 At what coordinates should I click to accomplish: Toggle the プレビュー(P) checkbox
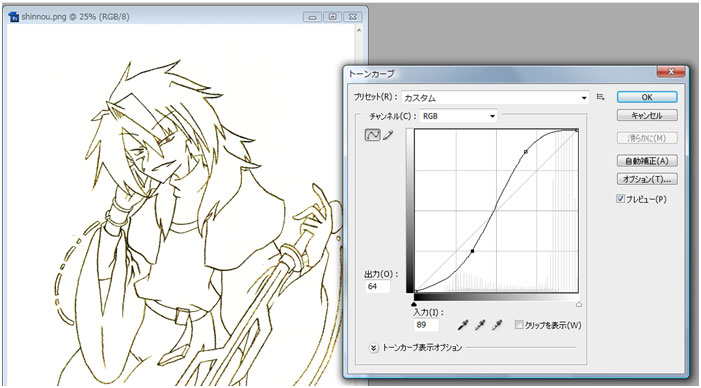click(x=621, y=199)
